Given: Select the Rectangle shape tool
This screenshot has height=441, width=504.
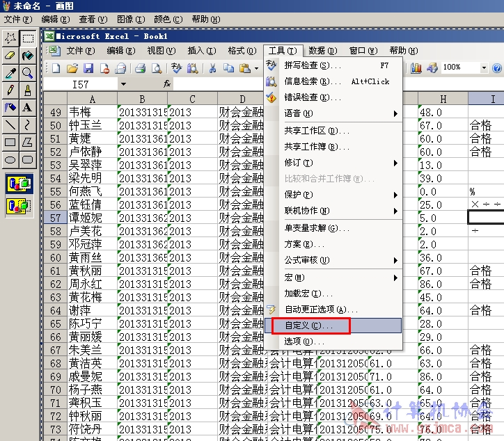Looking at the screenshot, I should (10, 142).
